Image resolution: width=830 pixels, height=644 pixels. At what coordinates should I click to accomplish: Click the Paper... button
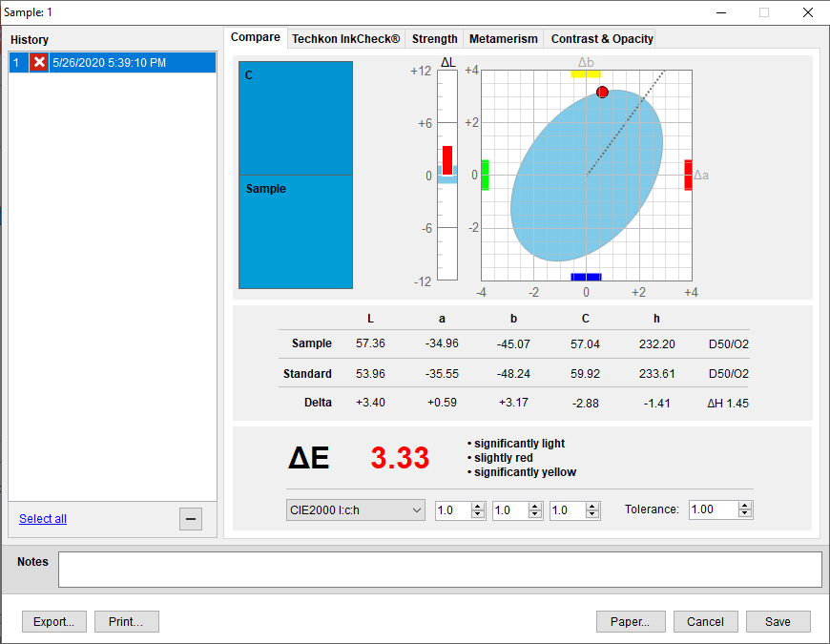pos(630,622)
